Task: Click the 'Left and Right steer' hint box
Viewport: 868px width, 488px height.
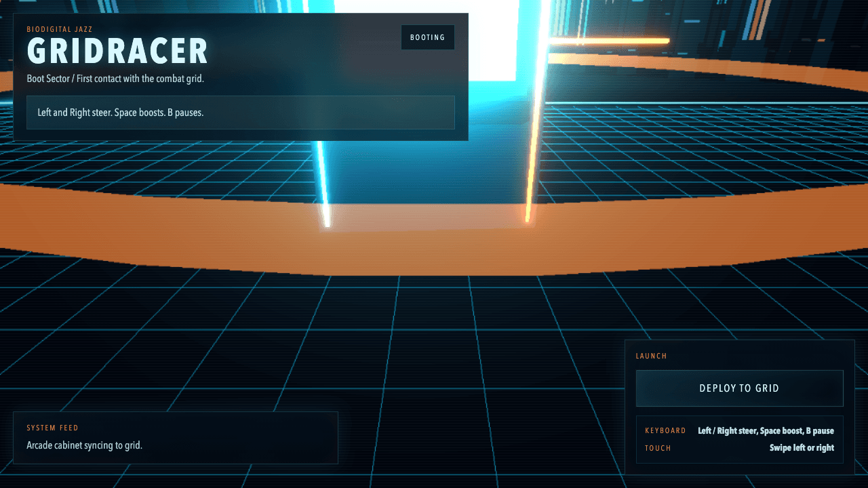Action: (x=241, y=113)
